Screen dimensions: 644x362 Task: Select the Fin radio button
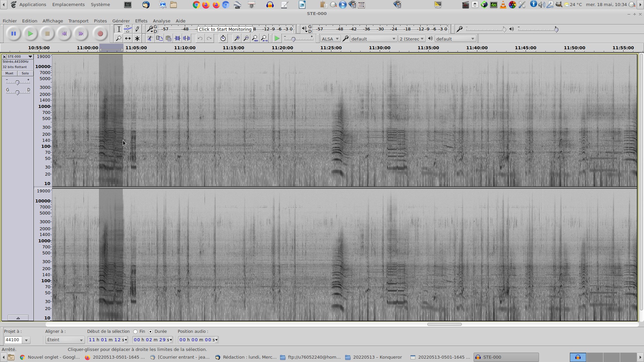136,331
